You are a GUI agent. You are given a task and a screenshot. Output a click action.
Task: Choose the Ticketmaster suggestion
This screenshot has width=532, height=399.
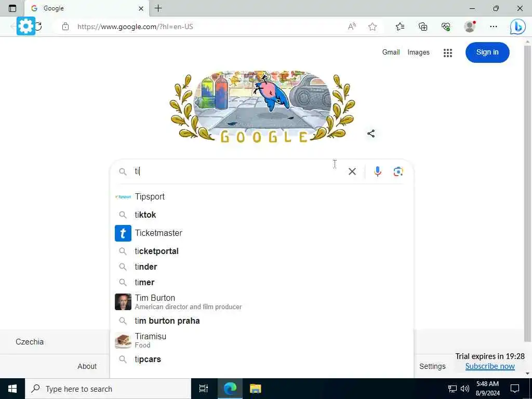pos(262,233)
